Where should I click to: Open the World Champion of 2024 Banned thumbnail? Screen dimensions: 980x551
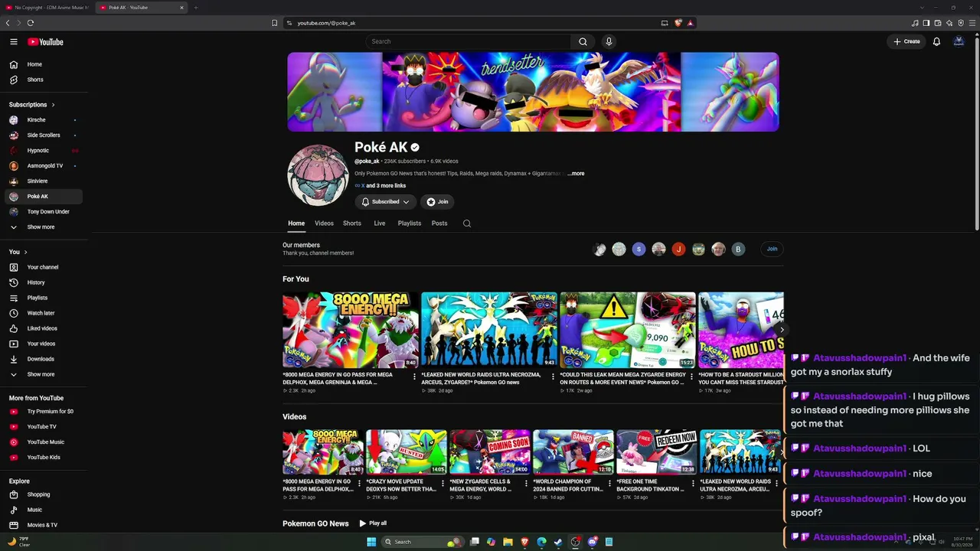[573, 452]
